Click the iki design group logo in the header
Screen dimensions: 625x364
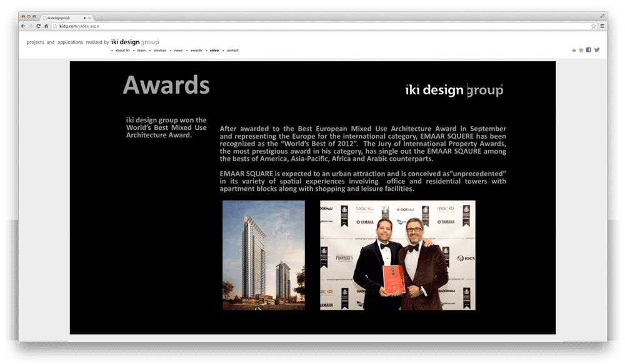click(135, 42)
